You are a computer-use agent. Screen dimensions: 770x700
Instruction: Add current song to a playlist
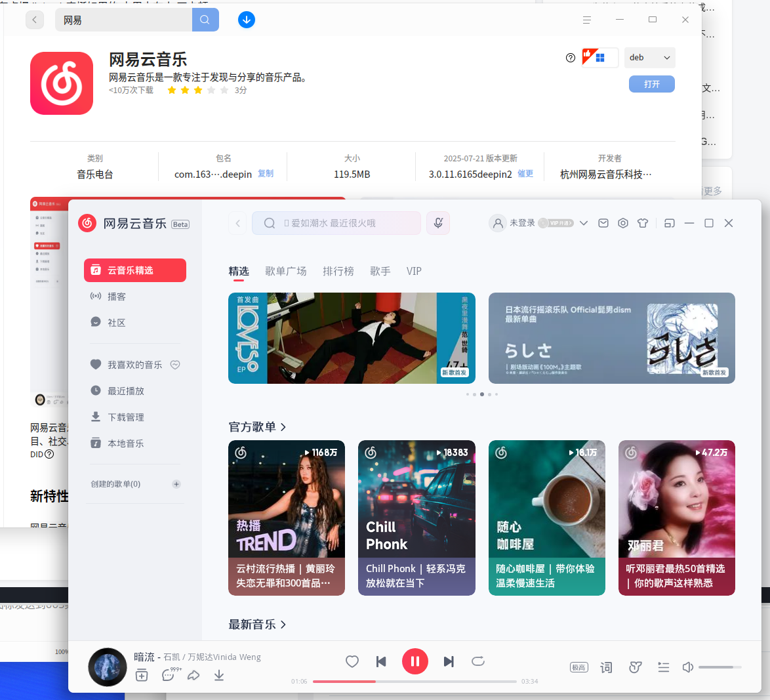click(x=142, y=676)
